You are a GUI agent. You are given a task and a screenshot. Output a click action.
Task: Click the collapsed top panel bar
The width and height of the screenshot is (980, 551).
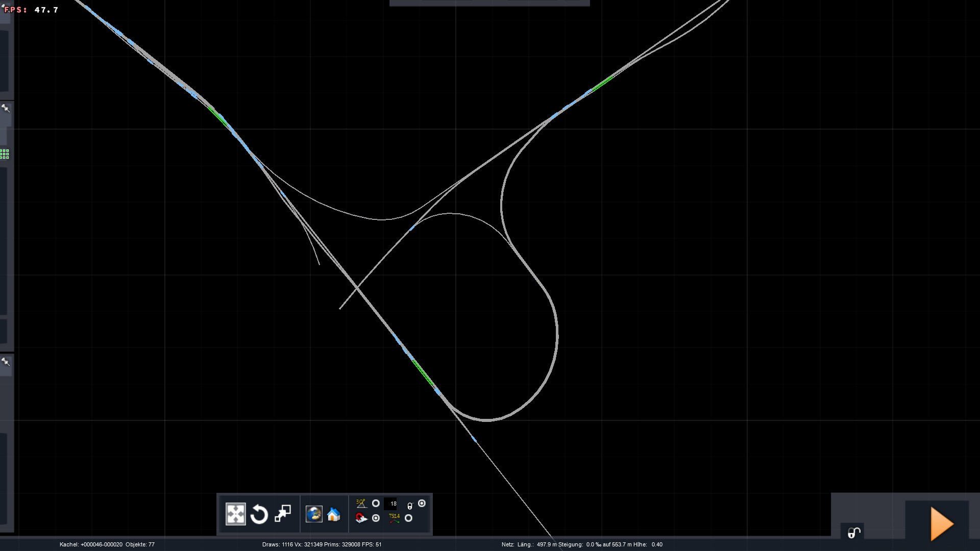pyautogui.click(x=489, y=3)
